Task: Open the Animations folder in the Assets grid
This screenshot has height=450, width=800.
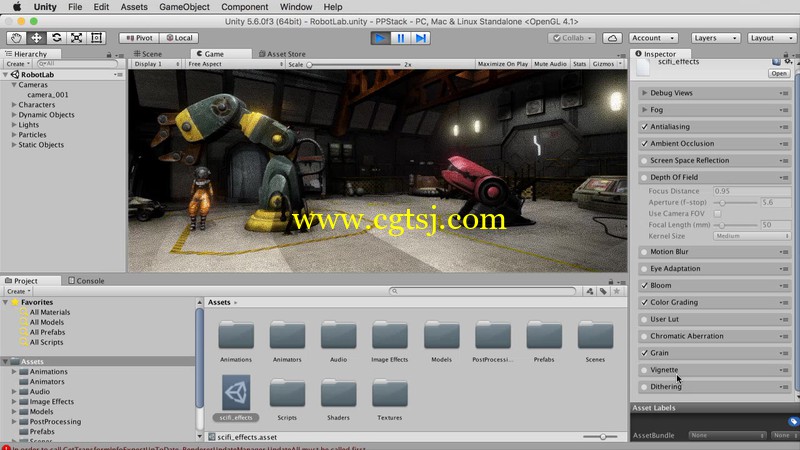Action: (236, 336)
